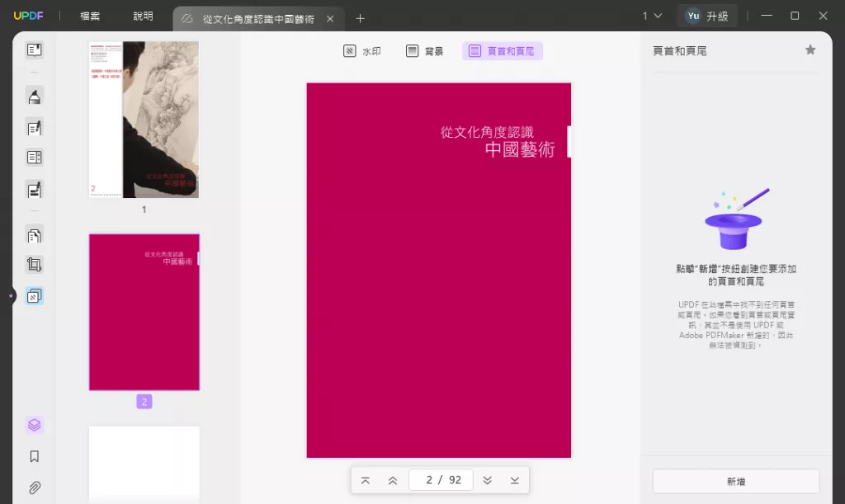
Task: Select the 從文化角度認識中國藝術 document tab
Action: (258, 19)
